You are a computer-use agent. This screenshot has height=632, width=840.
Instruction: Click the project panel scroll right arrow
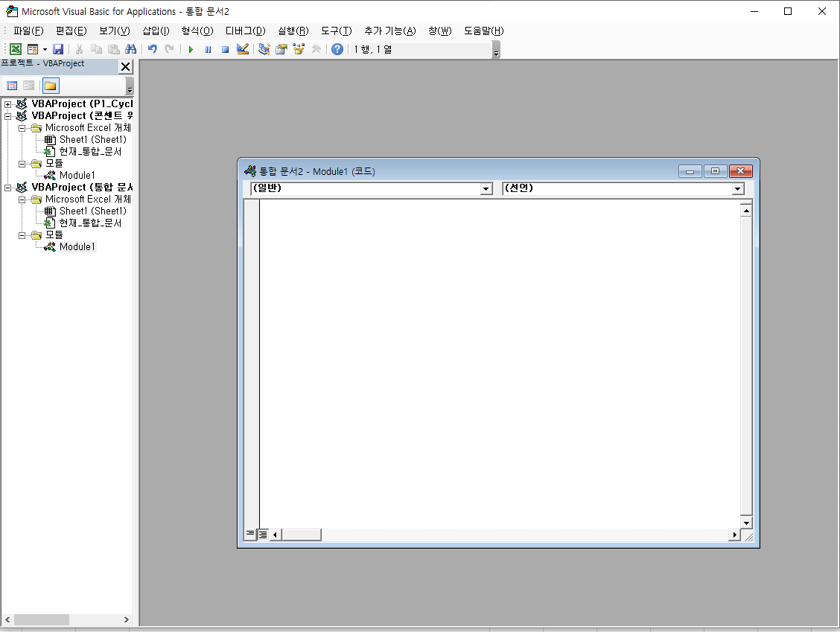tap(127, 619)
